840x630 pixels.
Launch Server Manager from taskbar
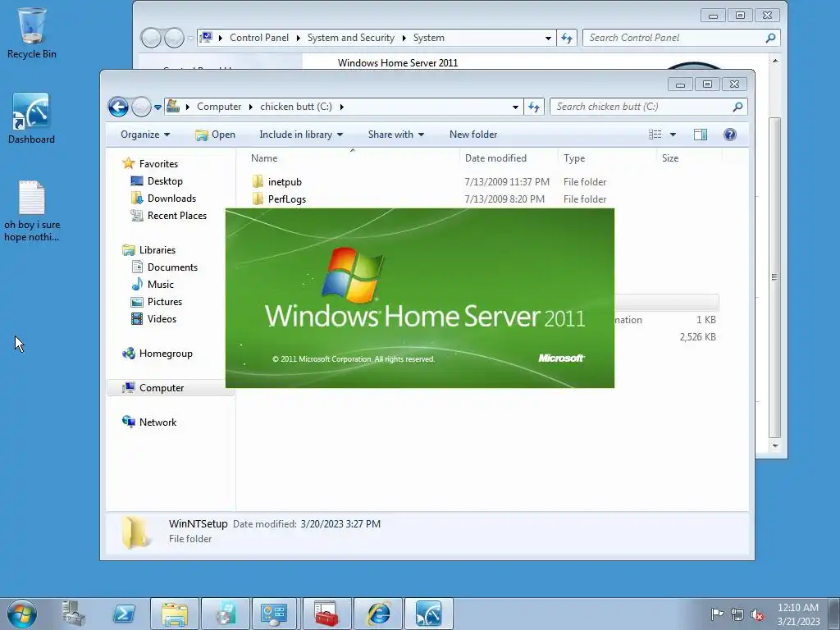click(x=73, y=614)
